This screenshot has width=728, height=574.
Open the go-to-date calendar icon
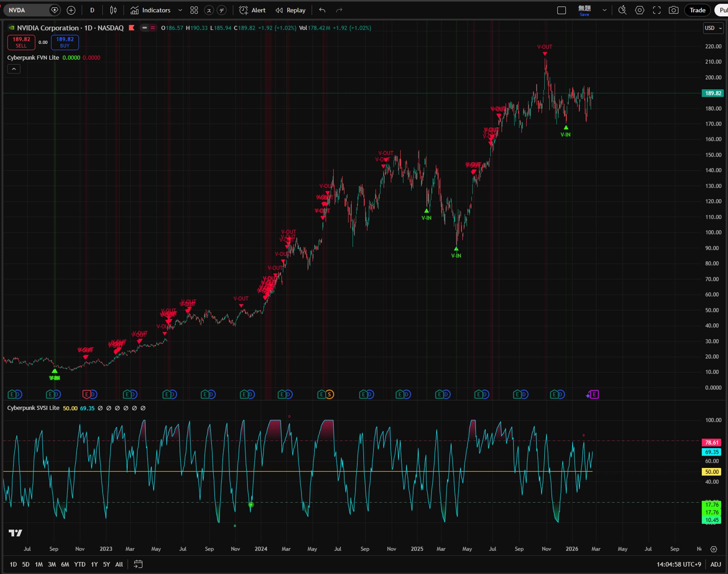point(138,564)
